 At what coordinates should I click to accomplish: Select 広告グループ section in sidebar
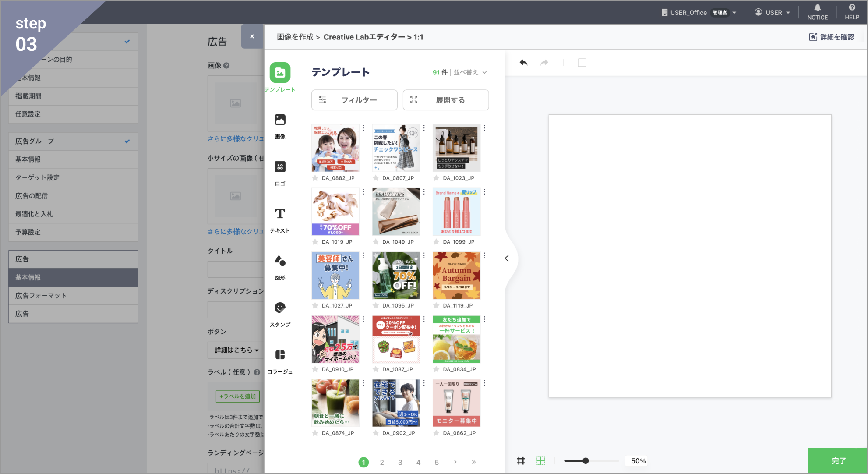pos(73,141)
